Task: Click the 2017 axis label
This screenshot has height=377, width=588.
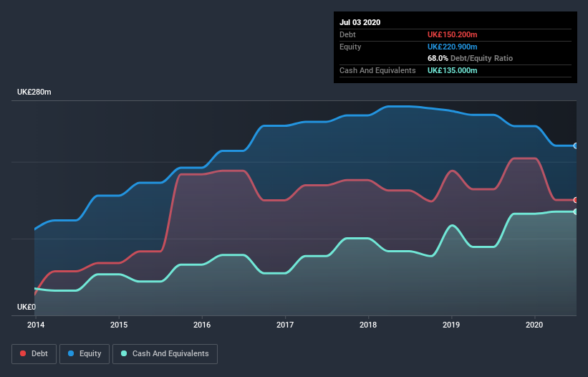Action: click(x=285, y=325)
